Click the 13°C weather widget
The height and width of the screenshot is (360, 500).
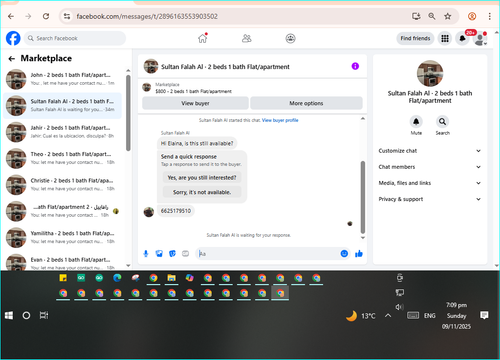click(x=361, y=316)
